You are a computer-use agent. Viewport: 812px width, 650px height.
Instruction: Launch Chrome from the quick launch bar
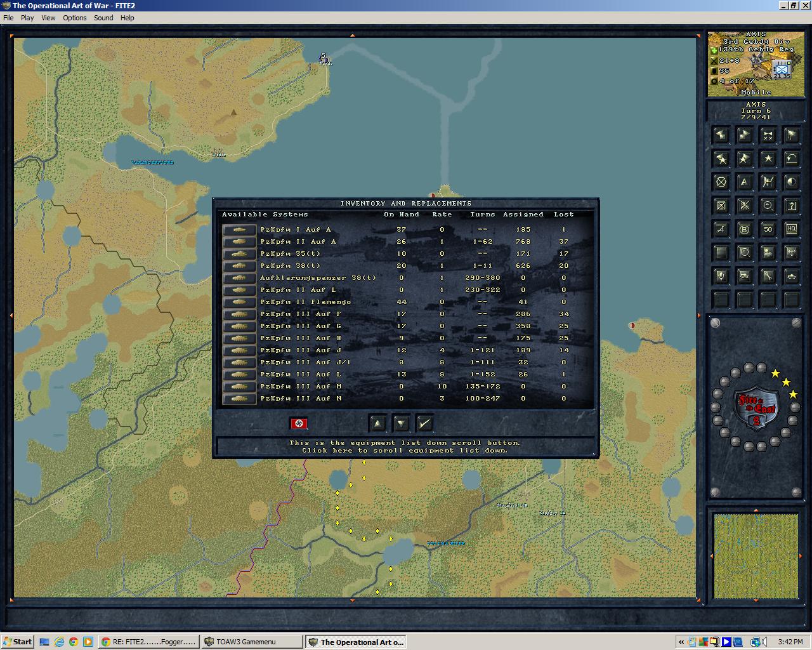point(73,642)
